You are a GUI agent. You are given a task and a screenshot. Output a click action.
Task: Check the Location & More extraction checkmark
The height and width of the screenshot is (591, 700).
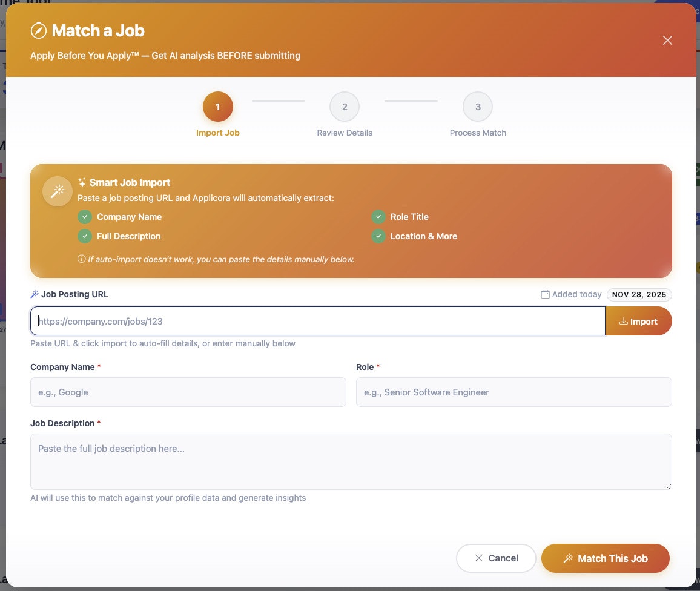(378, 236)
